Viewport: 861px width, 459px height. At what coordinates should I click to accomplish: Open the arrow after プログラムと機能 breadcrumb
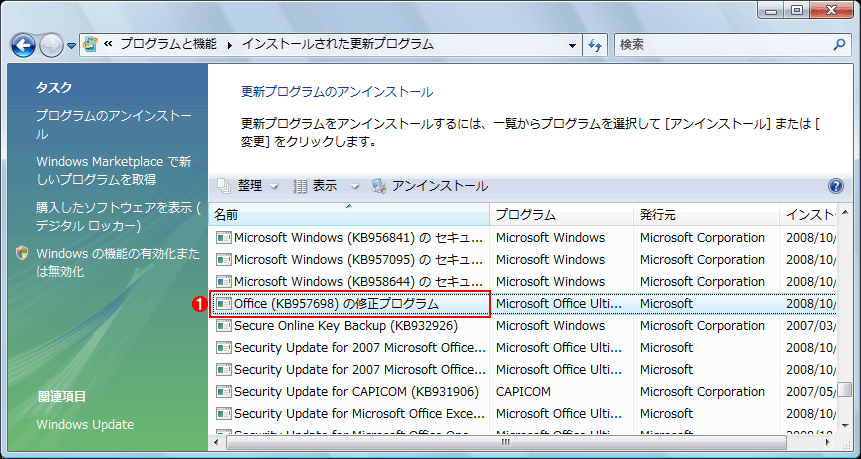pos(230,45)
